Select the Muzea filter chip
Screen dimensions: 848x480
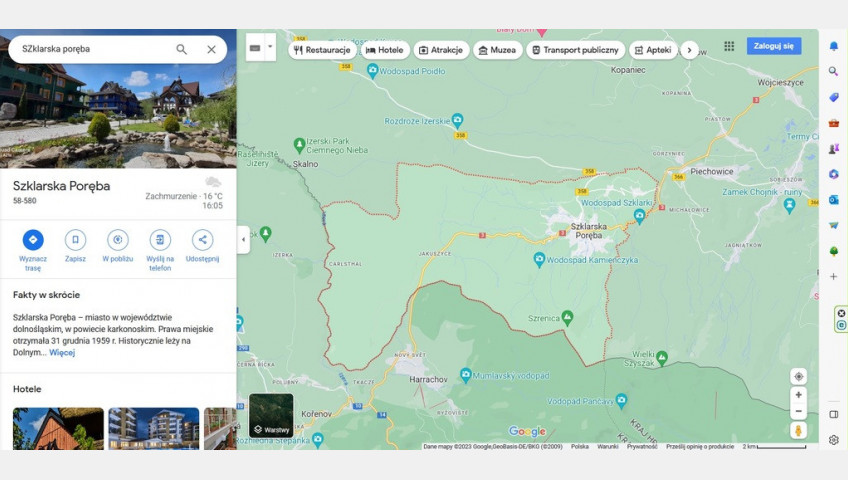498,50
